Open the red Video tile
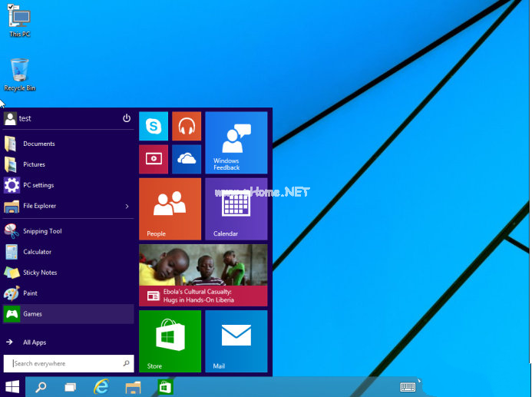 click(154, 159)
